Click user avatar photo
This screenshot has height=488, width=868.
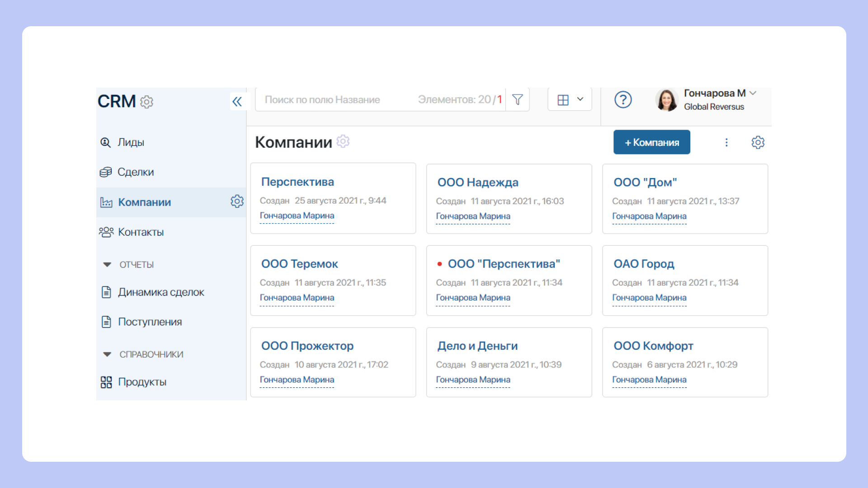tap(666, 100)
